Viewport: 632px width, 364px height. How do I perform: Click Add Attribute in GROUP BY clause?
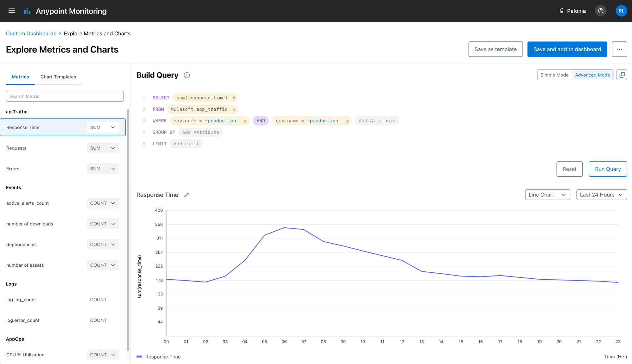tap(200, 132)
